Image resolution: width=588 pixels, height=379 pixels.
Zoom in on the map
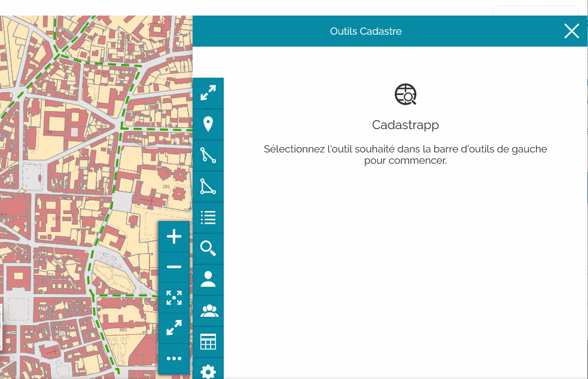pos(174,237)
